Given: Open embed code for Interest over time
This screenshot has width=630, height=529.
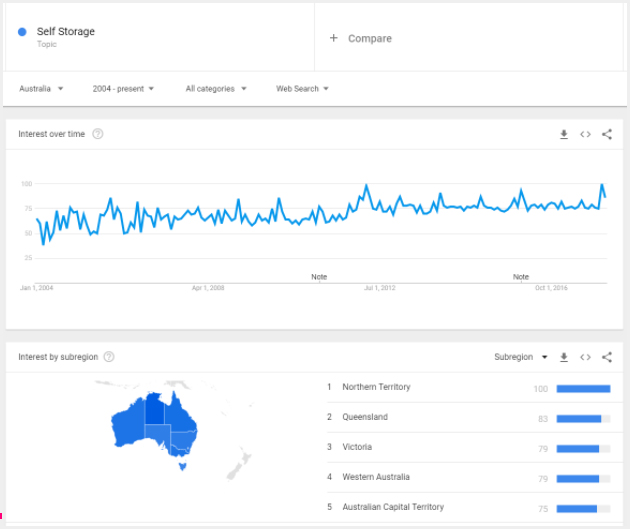Looking at the screenshot, I should pos(586,134).
